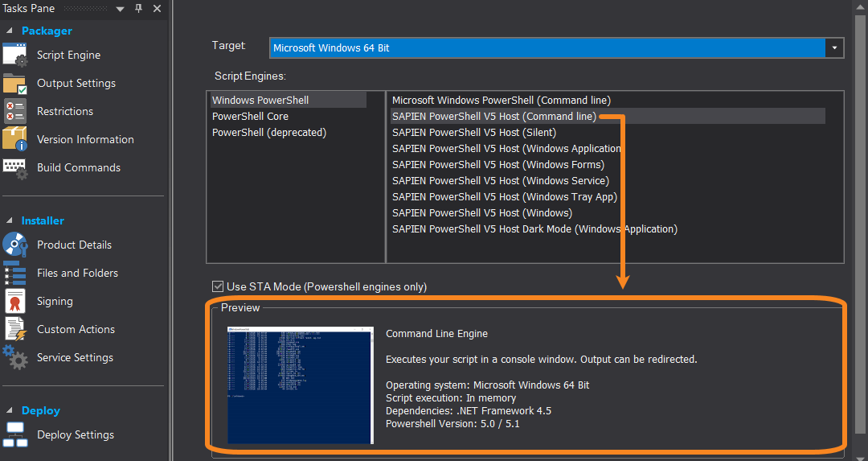The width and height of the screenshot is (868, 461).
Task: Close the Tasks Pane
Action: pyautogui.click(x=158, y=8)
